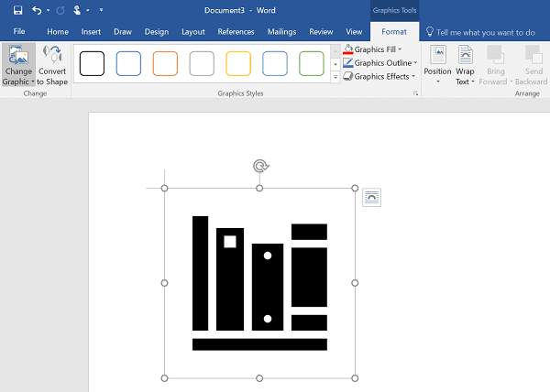Switch to the Mailings tab

coord(281,32)
